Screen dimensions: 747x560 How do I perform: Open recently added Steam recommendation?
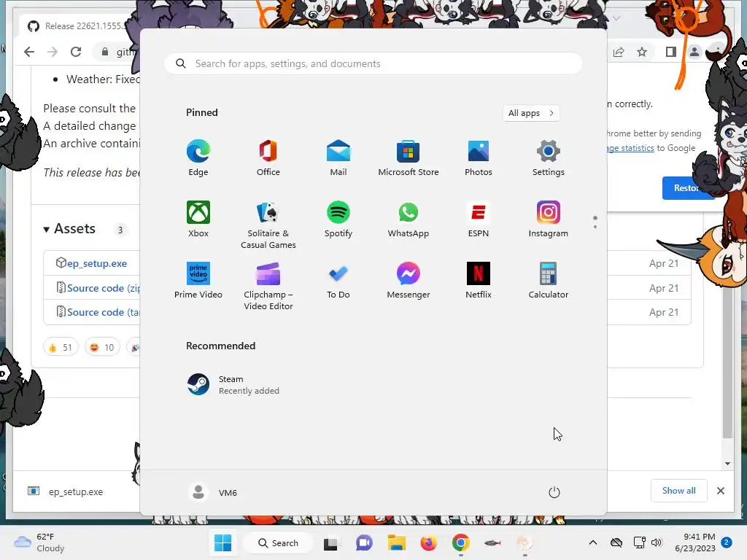click(233, 385)
